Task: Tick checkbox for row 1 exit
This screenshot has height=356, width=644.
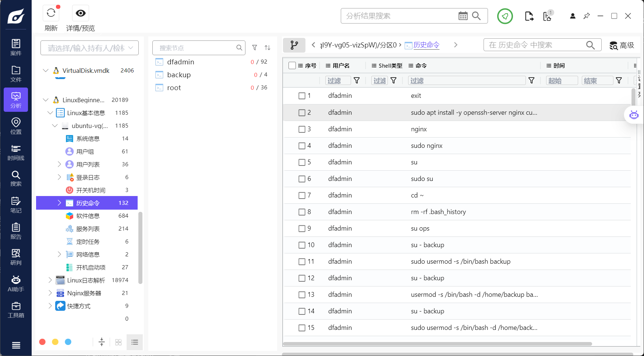Action: click(x=302, y=96)
